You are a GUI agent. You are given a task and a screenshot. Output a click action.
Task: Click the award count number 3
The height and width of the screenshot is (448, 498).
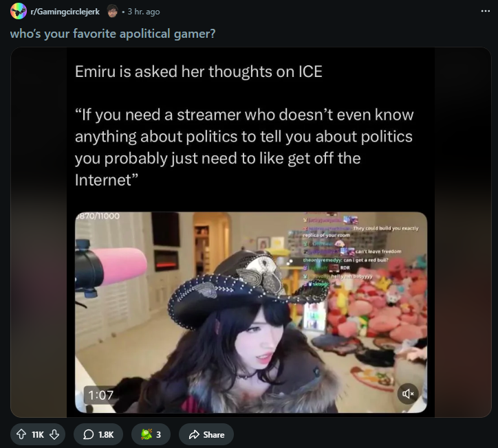[158, 434]
